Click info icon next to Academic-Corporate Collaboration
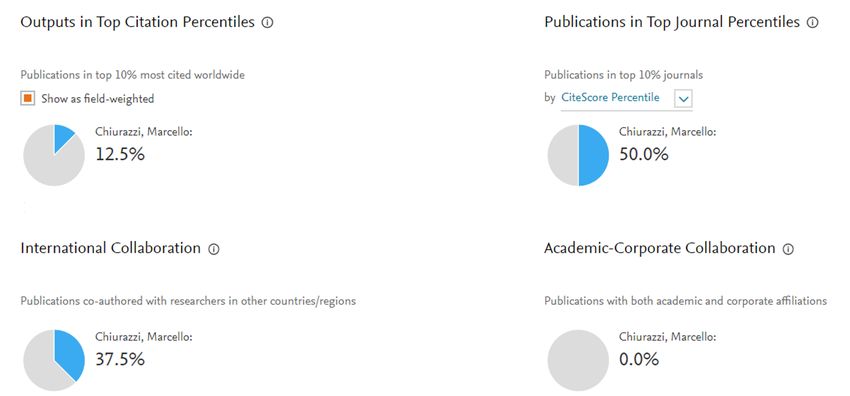This screenshot has width=850, height=396. 788,249
